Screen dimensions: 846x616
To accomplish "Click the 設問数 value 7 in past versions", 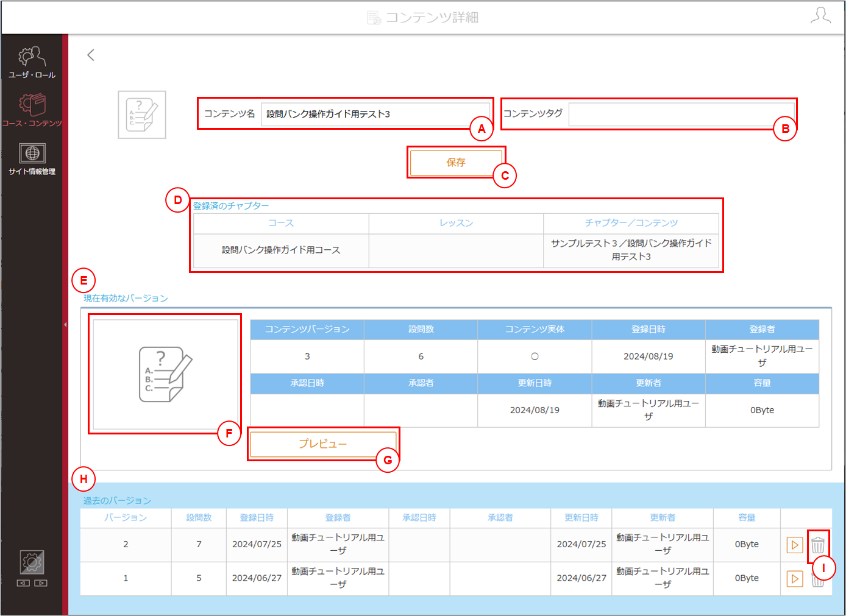I will pyautogui.click(x=199, y=545).
